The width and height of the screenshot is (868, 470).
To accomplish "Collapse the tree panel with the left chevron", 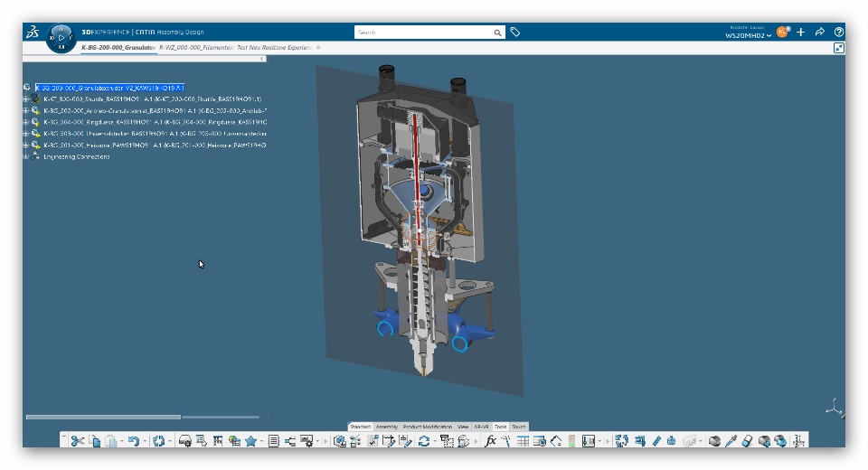I will 262,59.
